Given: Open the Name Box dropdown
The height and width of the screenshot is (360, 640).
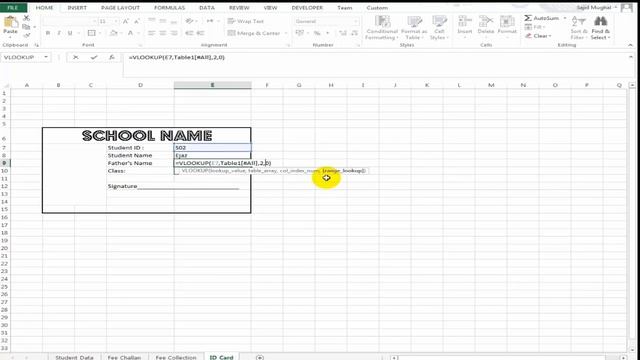Looking at the screenshot, I should point(46,58).
